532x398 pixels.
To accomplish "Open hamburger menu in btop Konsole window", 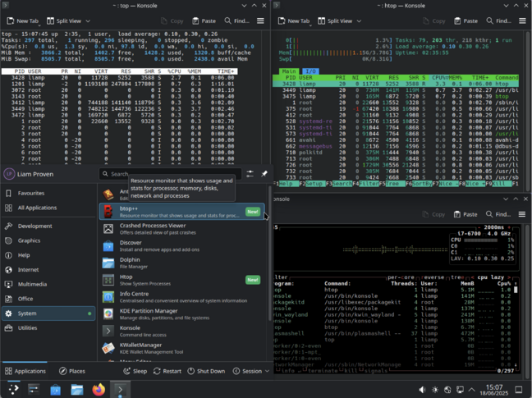I will click(x=522, y=214).
